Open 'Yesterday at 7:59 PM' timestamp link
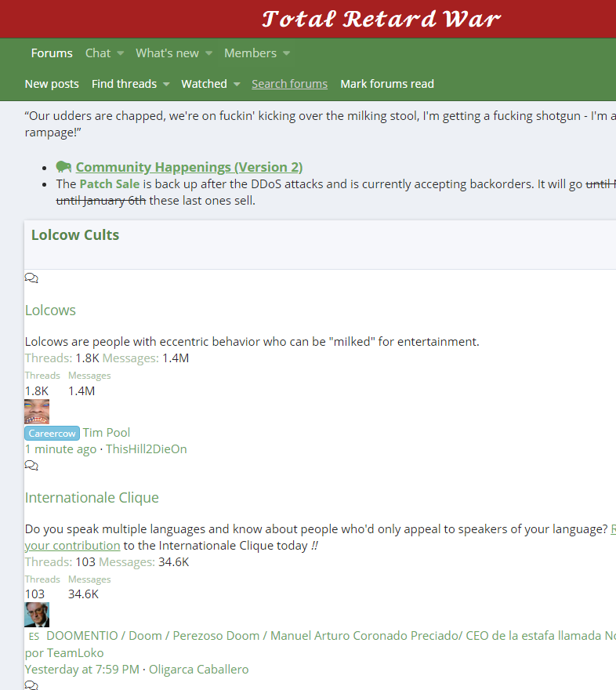 click(x=82, y=670)
